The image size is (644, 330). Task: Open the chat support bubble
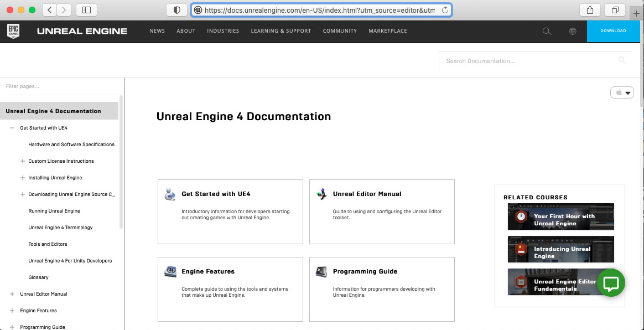click(611, 283)
